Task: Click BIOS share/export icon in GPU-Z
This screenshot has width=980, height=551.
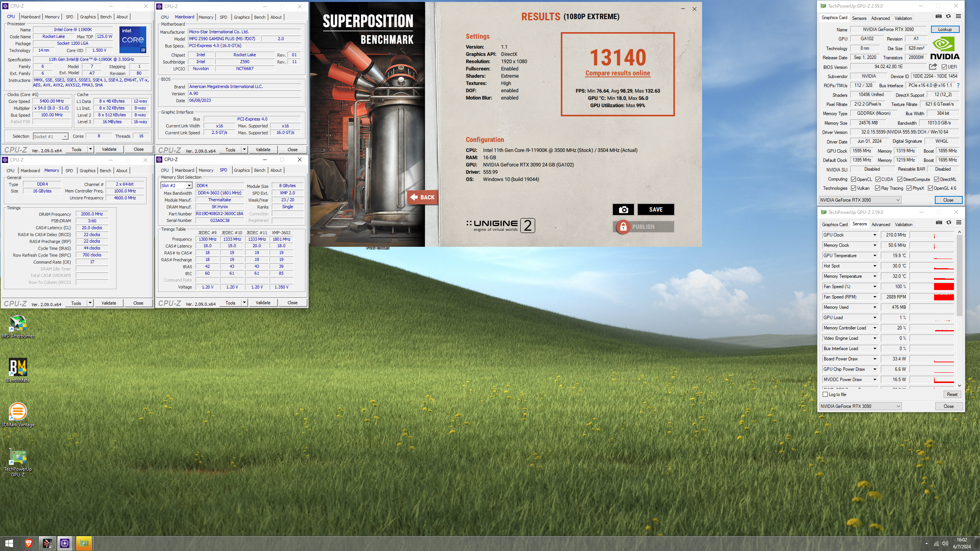Action: 933,67
